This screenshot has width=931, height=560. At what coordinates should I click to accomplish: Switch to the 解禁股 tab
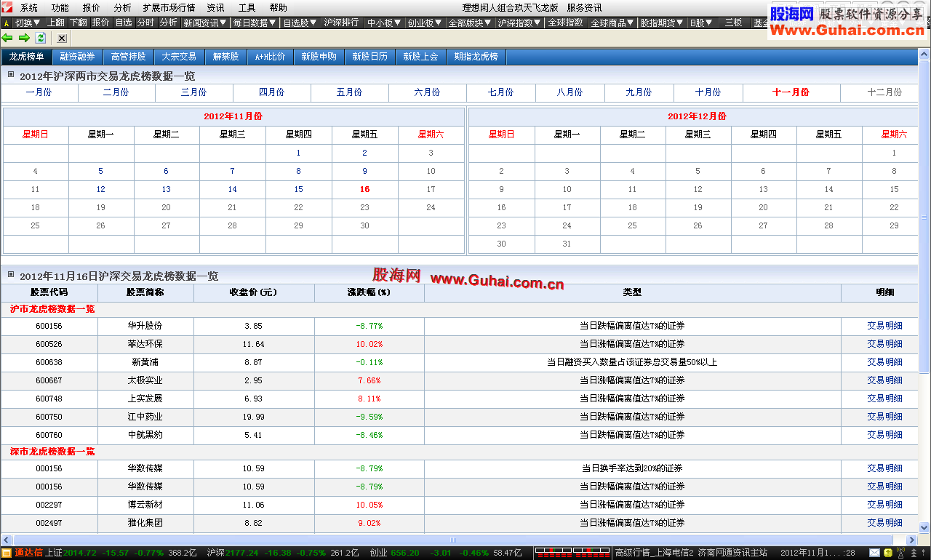(225, 57)
